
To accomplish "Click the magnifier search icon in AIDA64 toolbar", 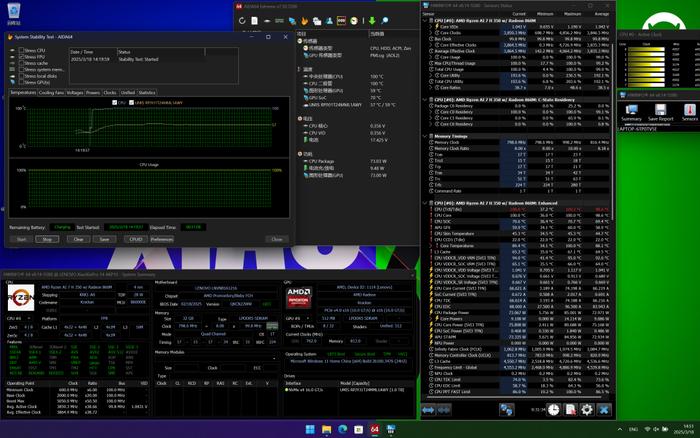I will [x=384, y=21].
